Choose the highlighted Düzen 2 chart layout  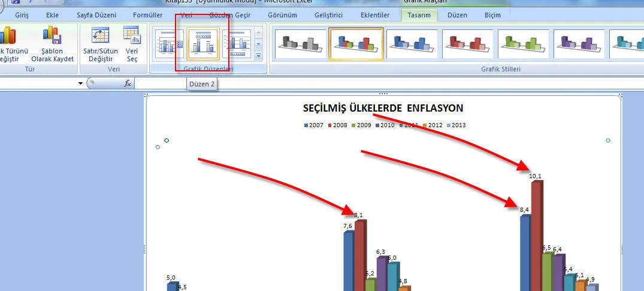pos(202,44)
